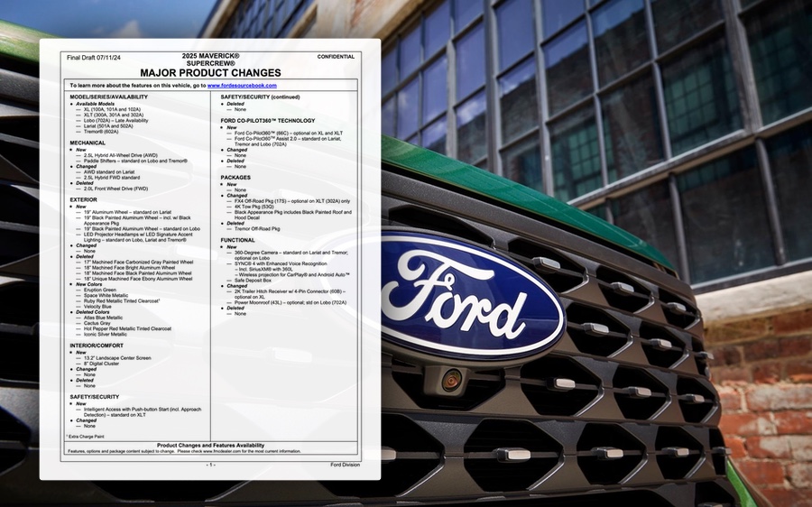Select the EXTERIOR section heading

point(83,199)
